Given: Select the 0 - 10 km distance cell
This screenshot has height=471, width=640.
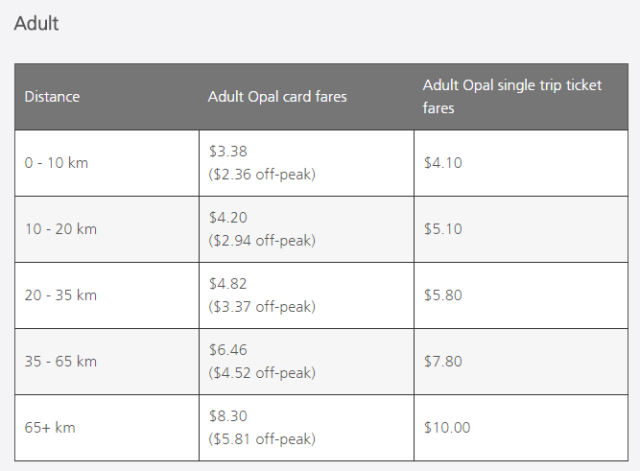Looking at the screenshot, I should (x=56, y=163).
